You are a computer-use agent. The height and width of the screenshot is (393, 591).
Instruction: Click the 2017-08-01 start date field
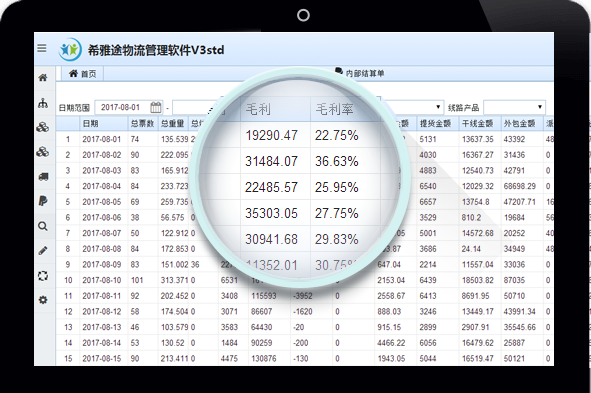(x=122, y=107)
